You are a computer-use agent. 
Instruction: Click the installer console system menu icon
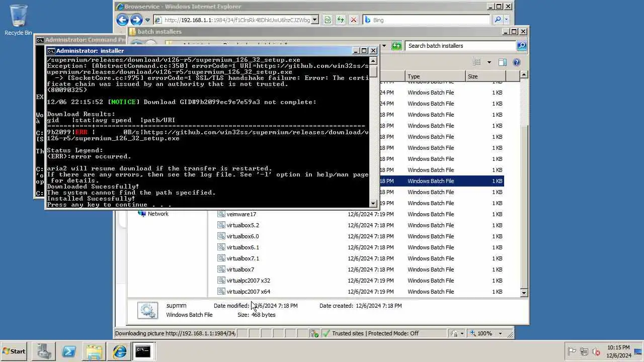51,51
